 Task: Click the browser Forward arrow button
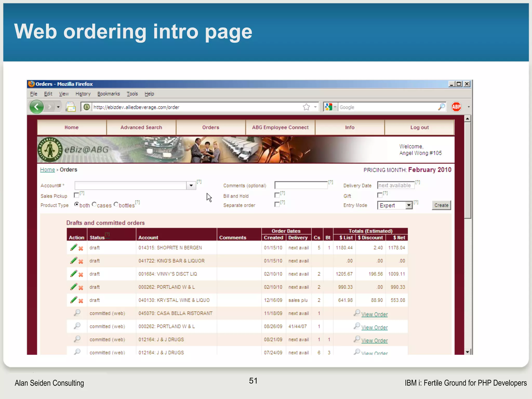click(x=49, y=107)
